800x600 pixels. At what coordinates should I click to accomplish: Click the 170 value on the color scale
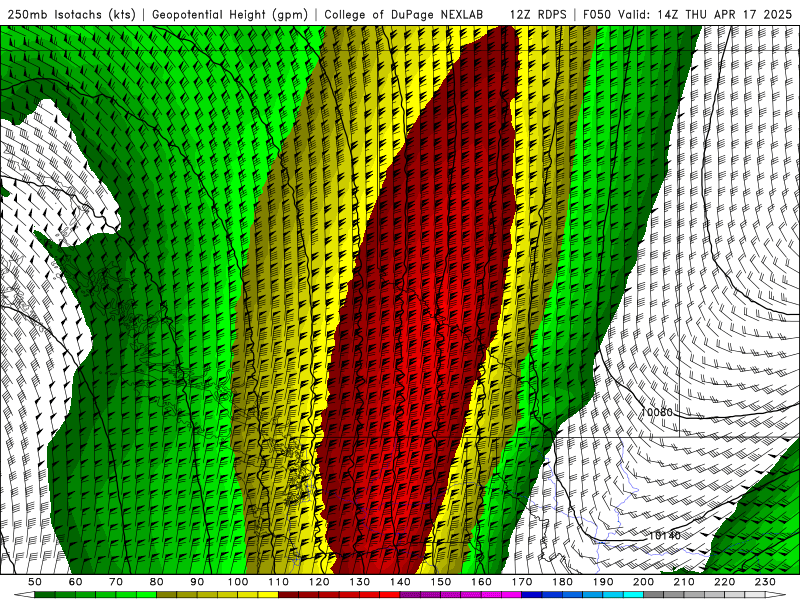point(522,582)
